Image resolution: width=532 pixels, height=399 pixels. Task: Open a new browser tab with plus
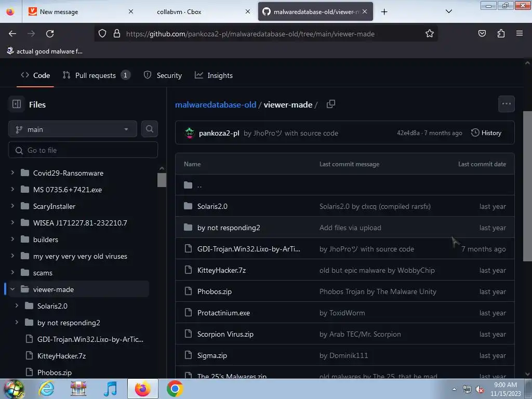(384, 12)
